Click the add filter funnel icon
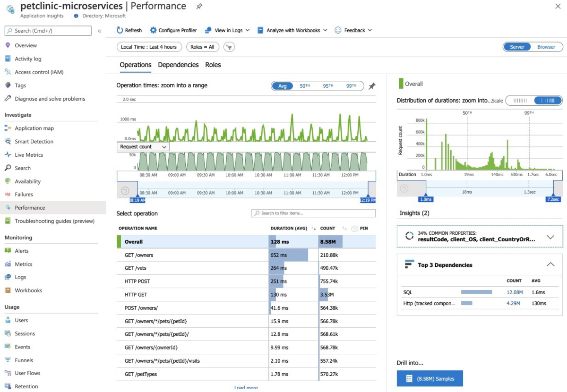567x392 pixels. (x=229, y=47)
